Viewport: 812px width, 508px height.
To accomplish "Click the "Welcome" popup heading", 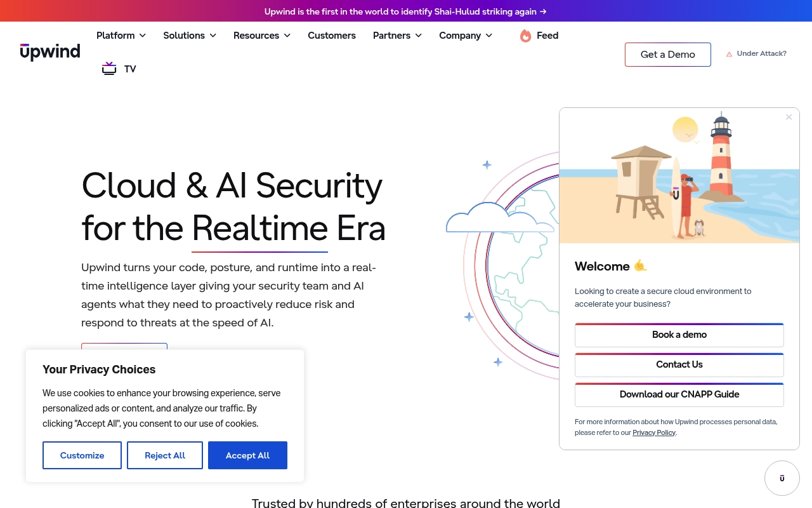I will coord(602,266).
